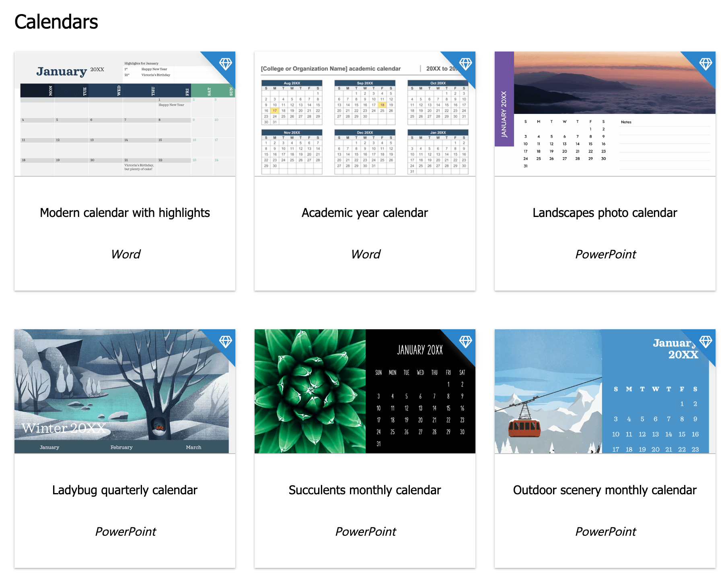Image resolution: width=728 pixels, height=578 pixels.
Task: Click the Succulents monthly calendar title
Action: [x=364, y=490]
